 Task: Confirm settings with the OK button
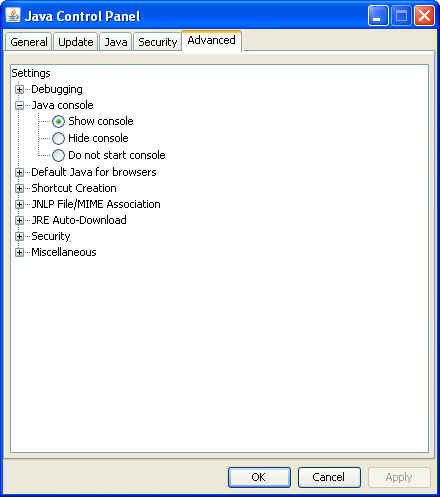tap(259, 477)
